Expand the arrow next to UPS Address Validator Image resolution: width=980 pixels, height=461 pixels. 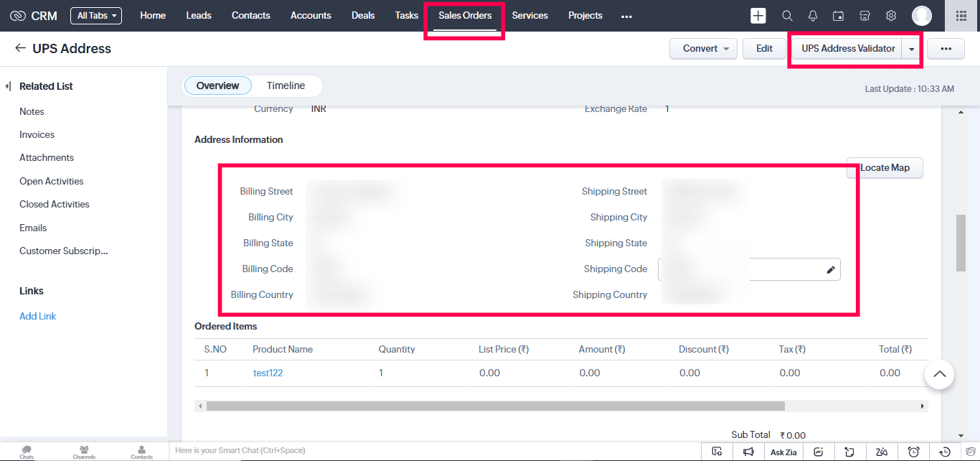coord(911,49)
